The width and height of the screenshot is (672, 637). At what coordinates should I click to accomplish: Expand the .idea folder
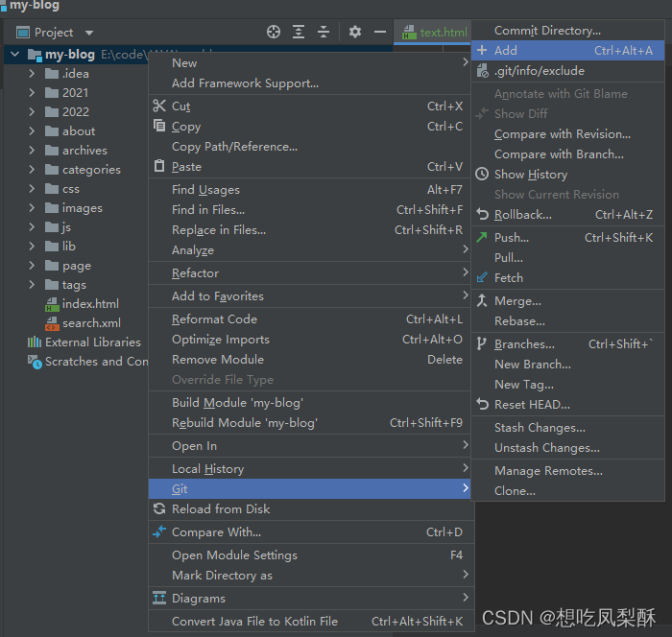pyautogui.click(x=32, y=73)
